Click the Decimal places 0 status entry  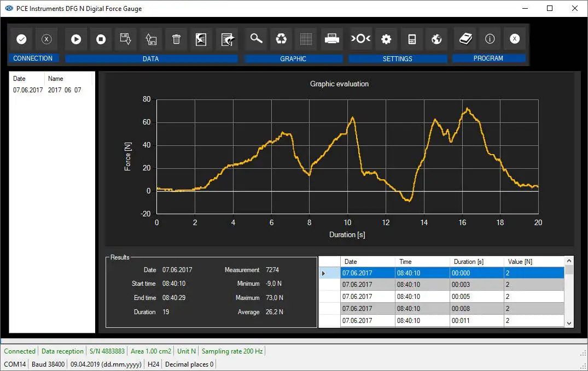[x=189, y=364]
